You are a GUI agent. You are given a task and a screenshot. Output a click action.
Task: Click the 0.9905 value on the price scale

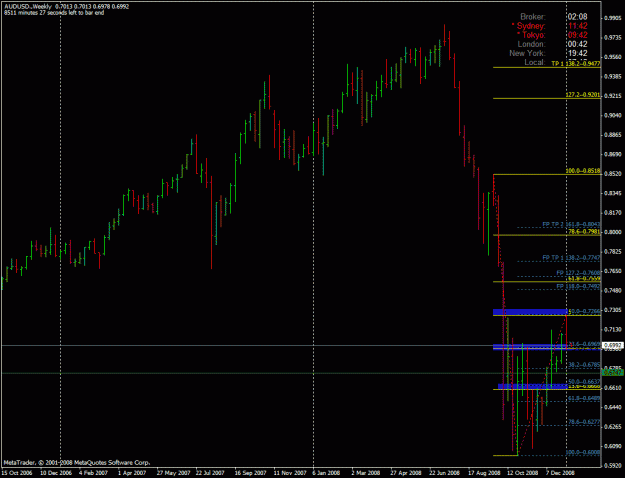613,18
